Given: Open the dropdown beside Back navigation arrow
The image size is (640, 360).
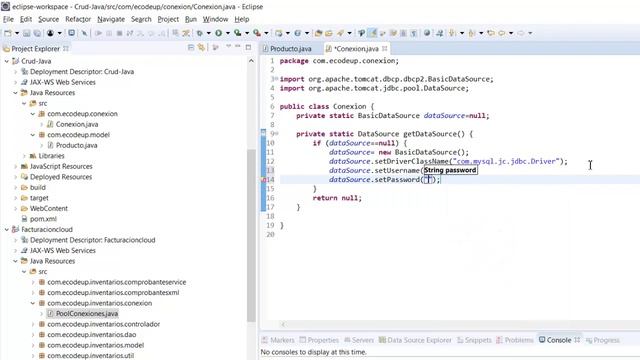Looking at the screenshot, I should tap(511, 33).
